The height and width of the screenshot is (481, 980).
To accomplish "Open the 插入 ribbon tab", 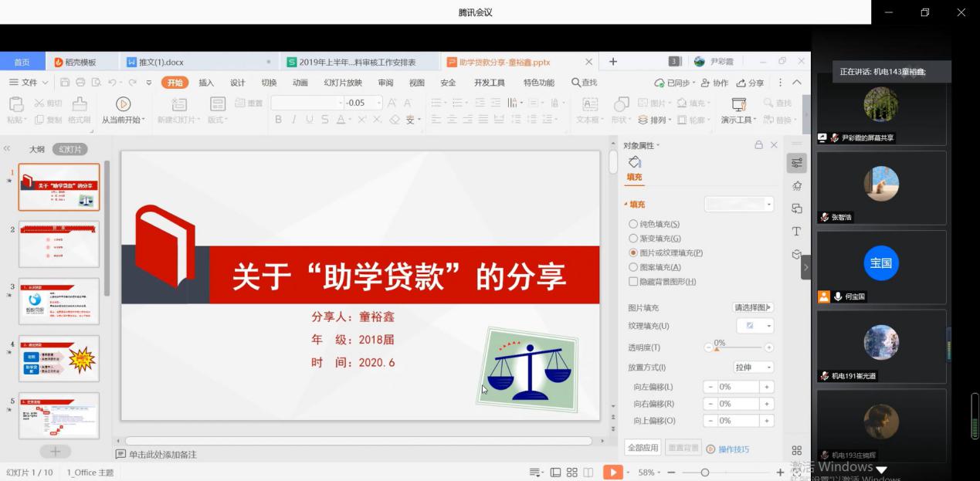I will [205, 83].
